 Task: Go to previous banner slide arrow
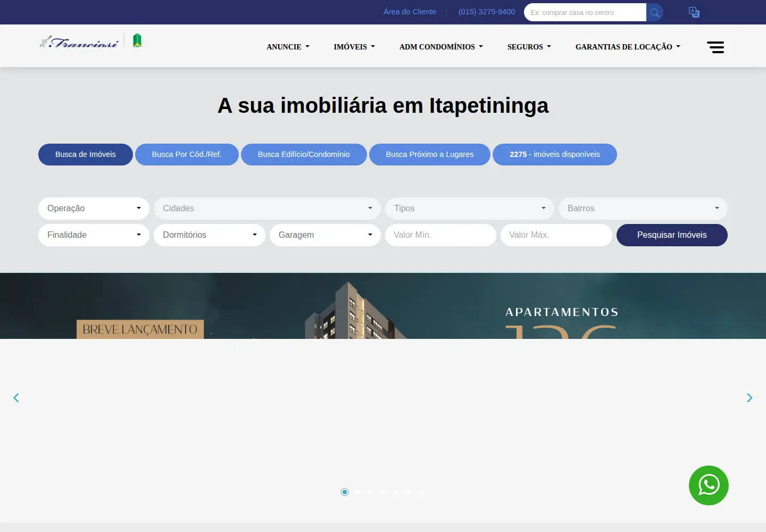[16, 398]
